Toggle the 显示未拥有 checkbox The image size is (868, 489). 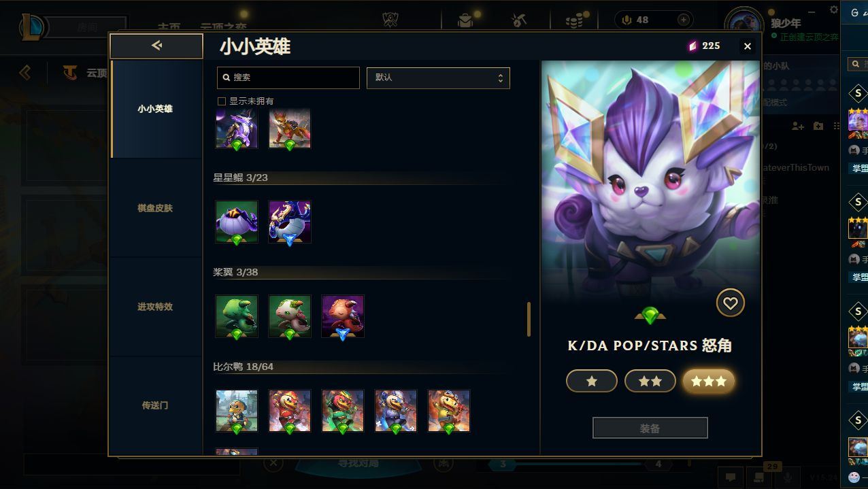point(221,101)
